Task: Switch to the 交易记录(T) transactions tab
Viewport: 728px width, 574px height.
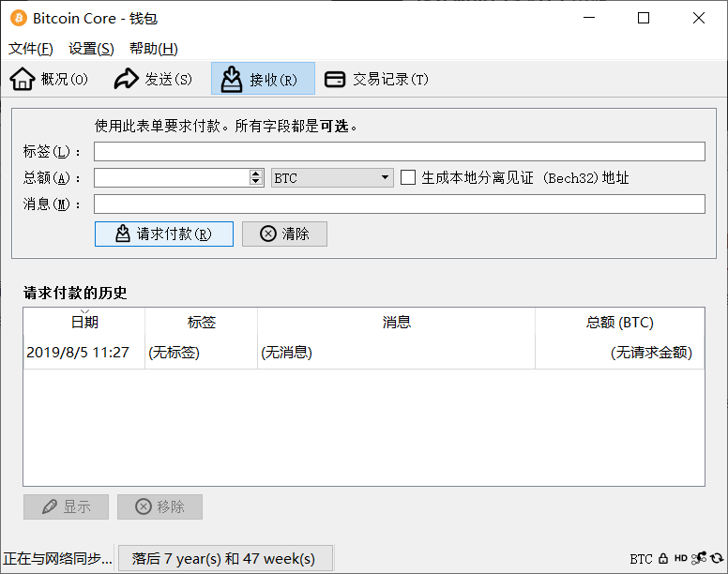Action: [x=376, y=79]
